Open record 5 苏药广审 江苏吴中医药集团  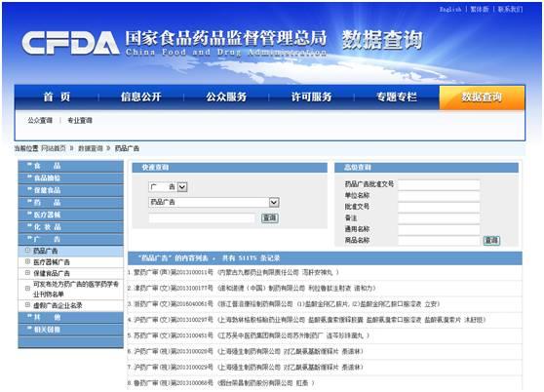click(x=252, y=335)
